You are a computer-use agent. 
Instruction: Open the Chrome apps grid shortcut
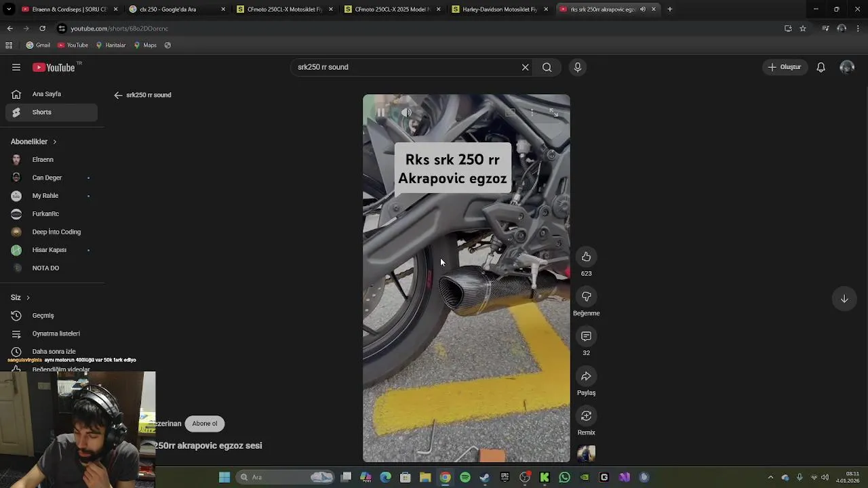pos(9,45)
